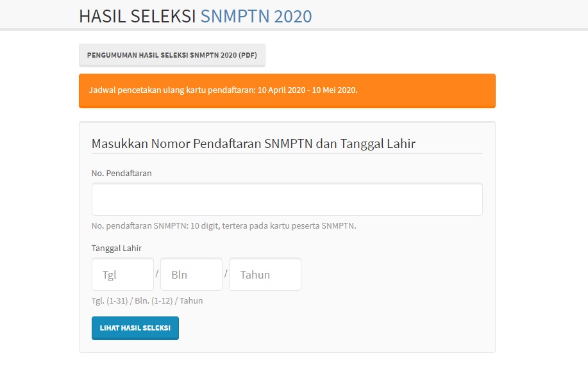
Task: Click the Tahun year input box
Action: pyautogui.click(x=265, y=275)
